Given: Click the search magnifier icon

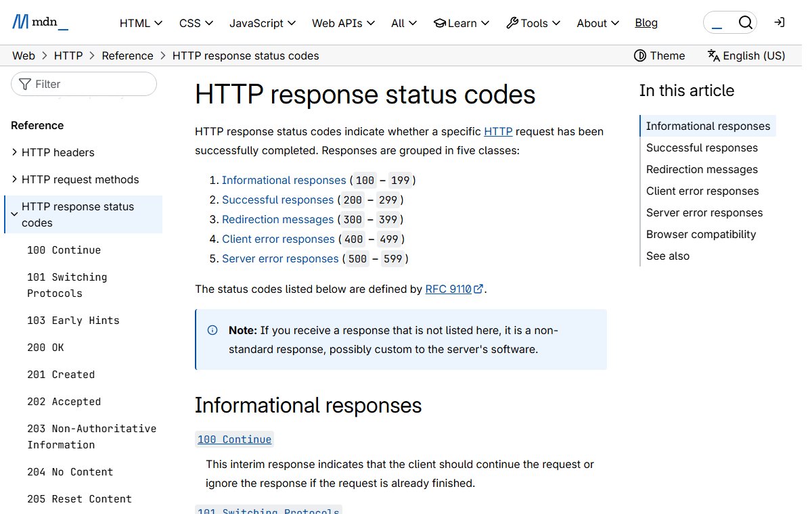Looking at the screenshot, I should (745, 23).
